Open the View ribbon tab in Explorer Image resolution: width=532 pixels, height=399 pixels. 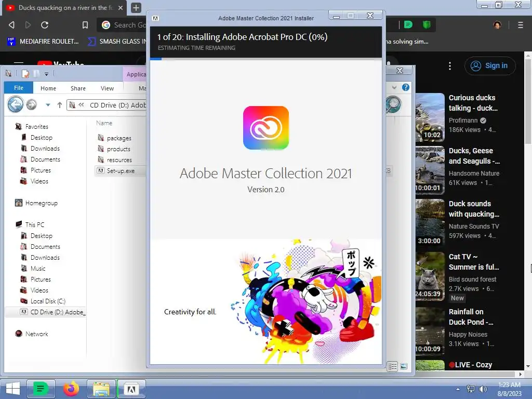click(x=107, y=88)
